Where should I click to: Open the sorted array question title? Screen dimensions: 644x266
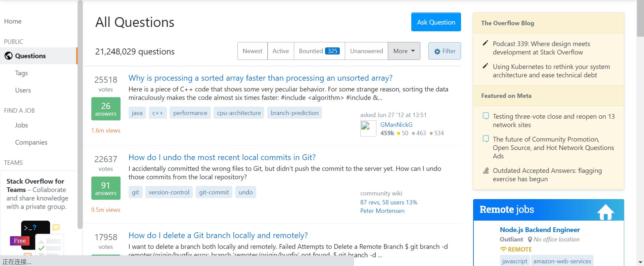(260, 78)
